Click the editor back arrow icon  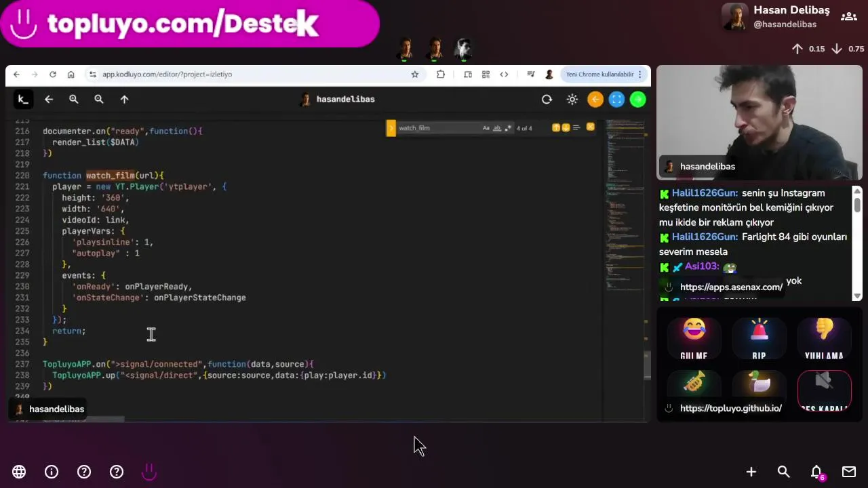49,100
